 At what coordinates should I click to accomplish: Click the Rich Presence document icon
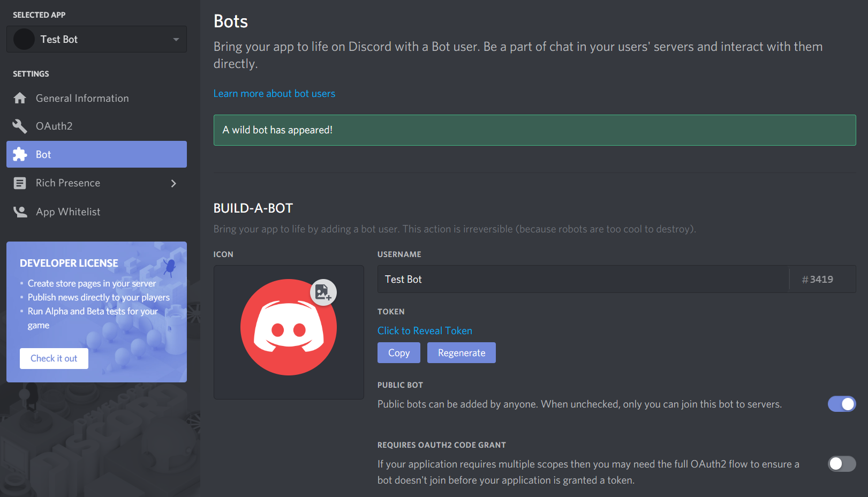[20, 183]
